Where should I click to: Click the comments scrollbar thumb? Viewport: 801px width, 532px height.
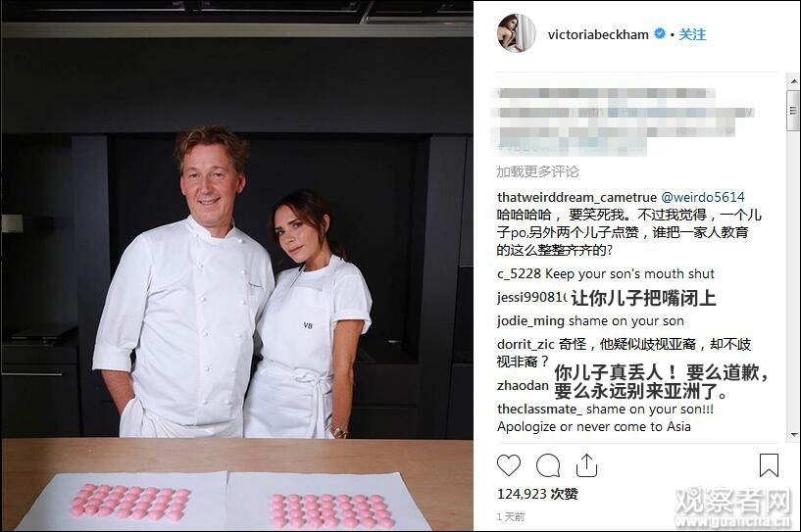point(793,111)
